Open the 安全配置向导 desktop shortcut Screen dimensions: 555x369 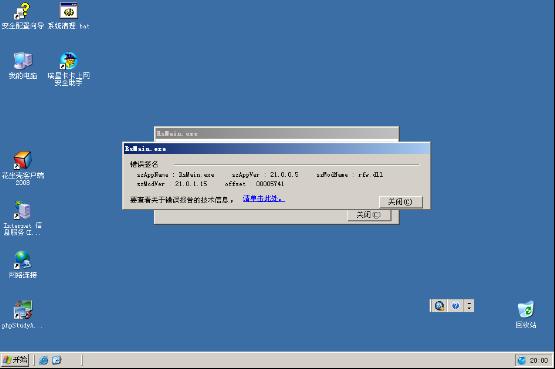tap(22, 16)
